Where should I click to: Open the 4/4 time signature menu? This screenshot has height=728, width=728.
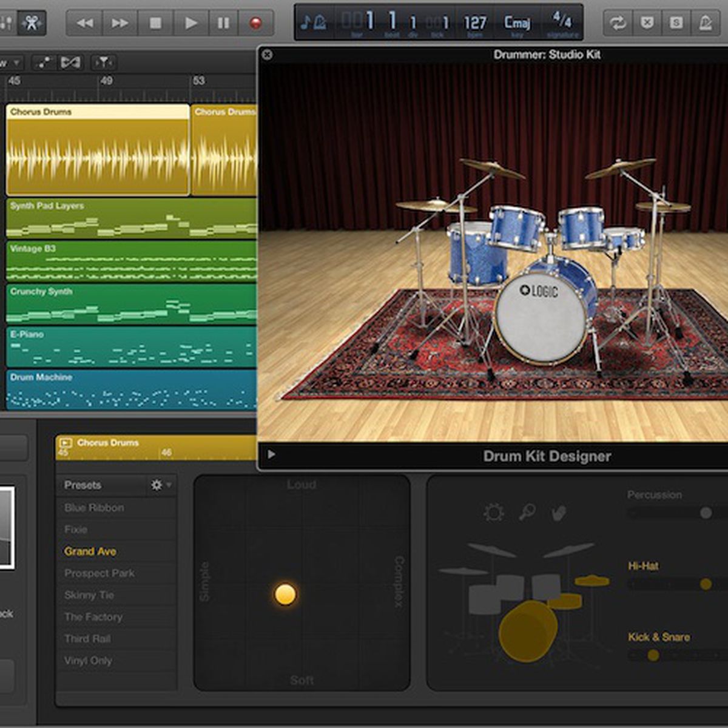coord(562,21)
